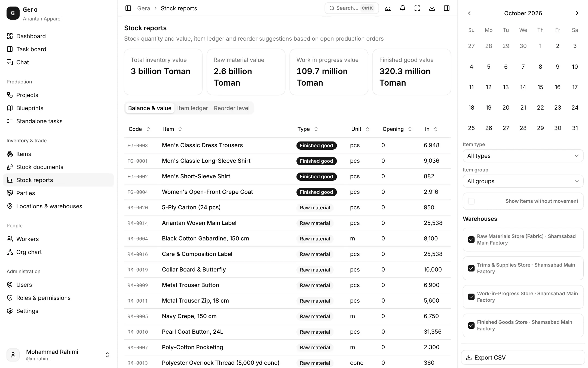This screenshot has height=368, width=588.
Task: Open notifications bell
Action: [403, 8]
